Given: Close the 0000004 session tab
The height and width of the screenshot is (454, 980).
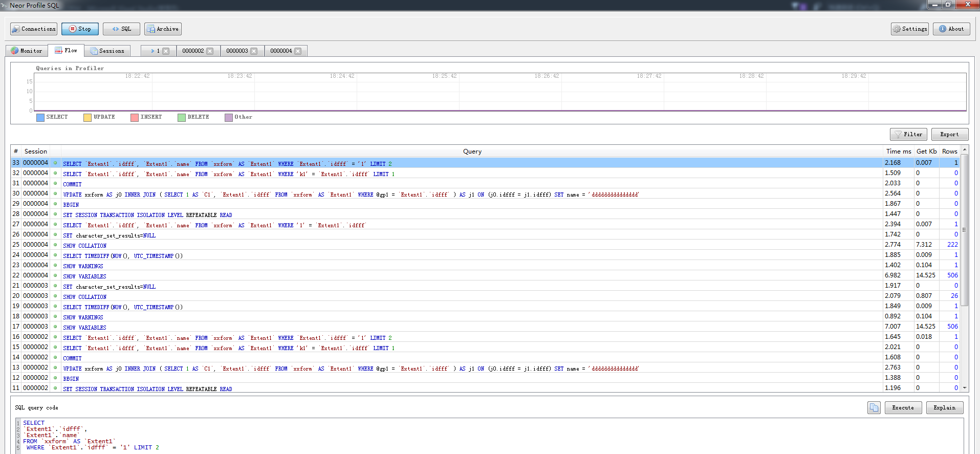Looking at the screenshot, I should click(298, 51).
